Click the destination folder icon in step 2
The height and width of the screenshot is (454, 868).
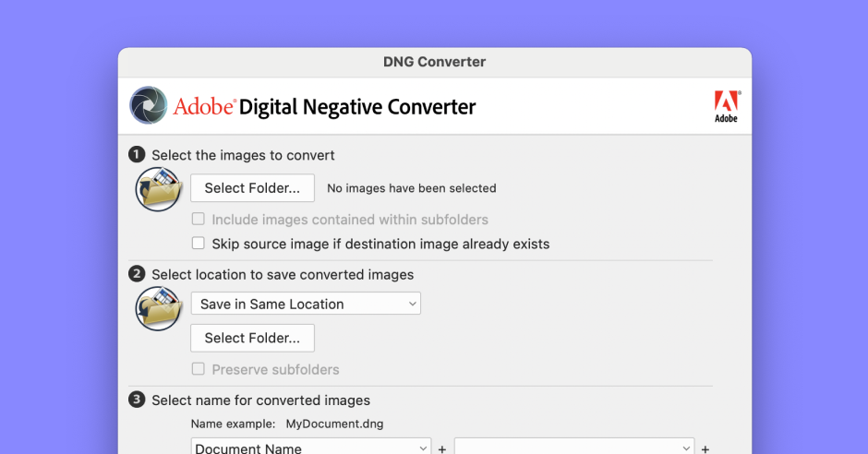click(x=159, y=308)
